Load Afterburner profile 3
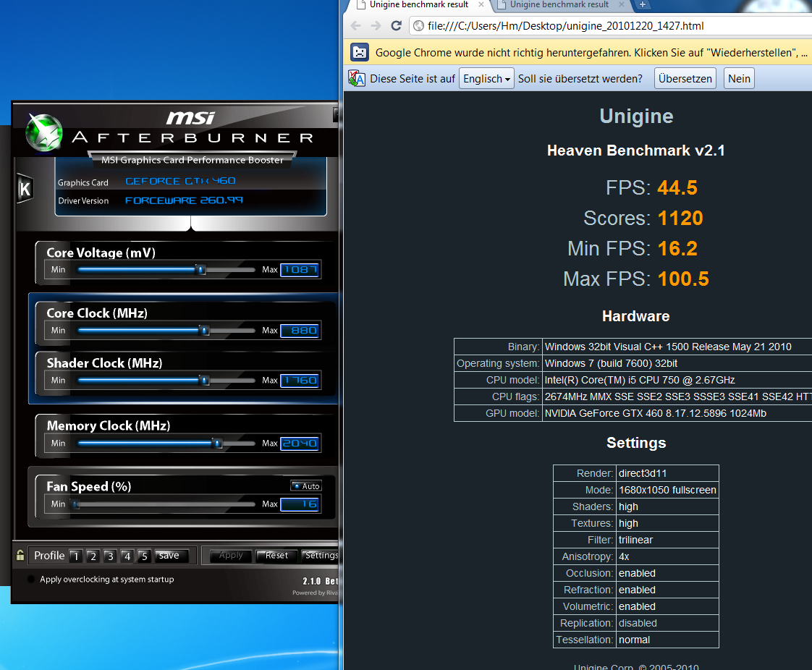The height and width of the screenshot is (670, 812). 110,556
